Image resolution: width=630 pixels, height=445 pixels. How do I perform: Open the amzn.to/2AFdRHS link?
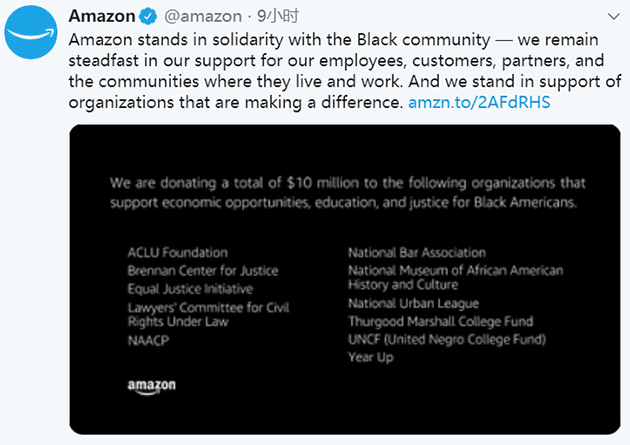pyautogui.click(x=479, y=102)
